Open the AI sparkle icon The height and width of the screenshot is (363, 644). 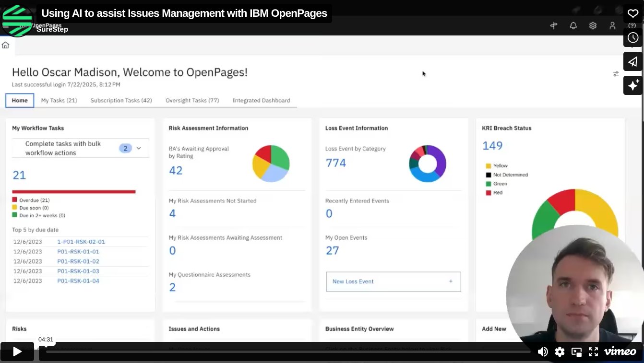pos(633,85)
